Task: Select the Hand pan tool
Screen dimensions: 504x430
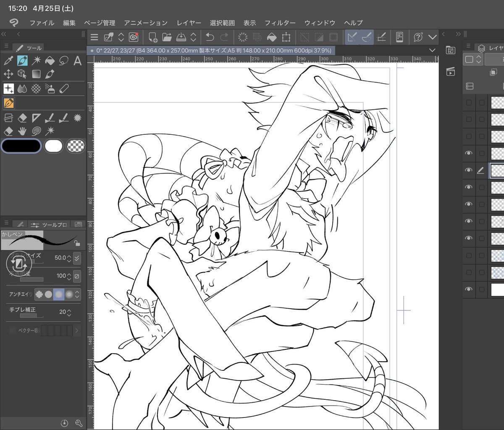Action: (22, 131)
